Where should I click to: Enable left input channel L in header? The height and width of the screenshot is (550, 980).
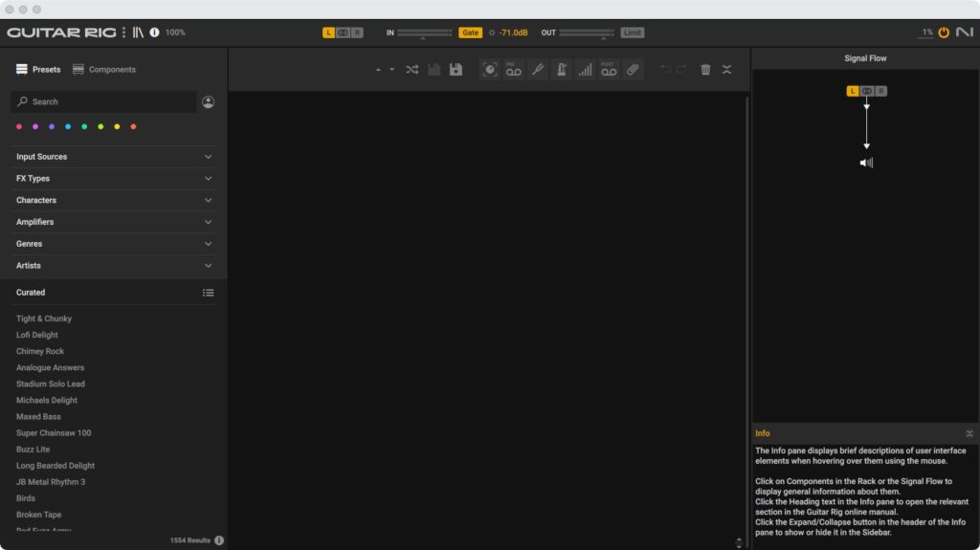click(x=329, y=33)
